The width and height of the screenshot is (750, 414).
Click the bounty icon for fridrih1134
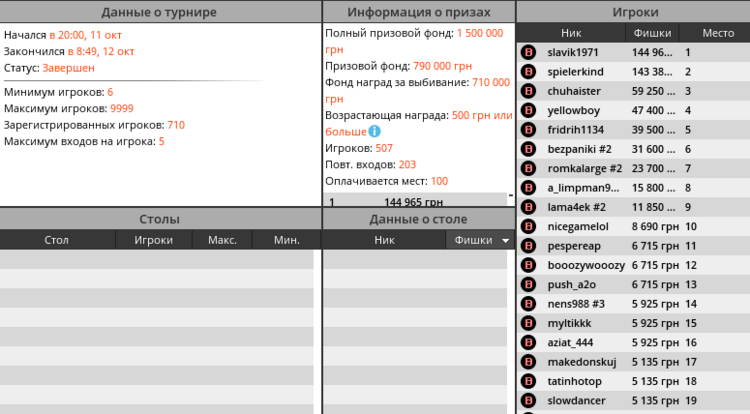point(529,130)
